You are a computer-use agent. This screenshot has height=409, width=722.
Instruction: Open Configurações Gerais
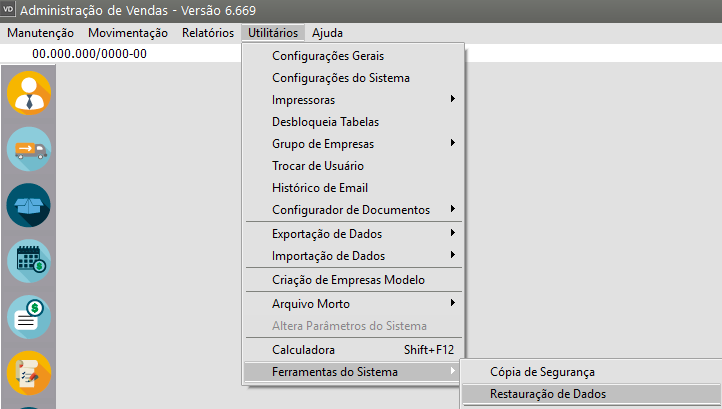pyautogui.click(x=328, y=56)
